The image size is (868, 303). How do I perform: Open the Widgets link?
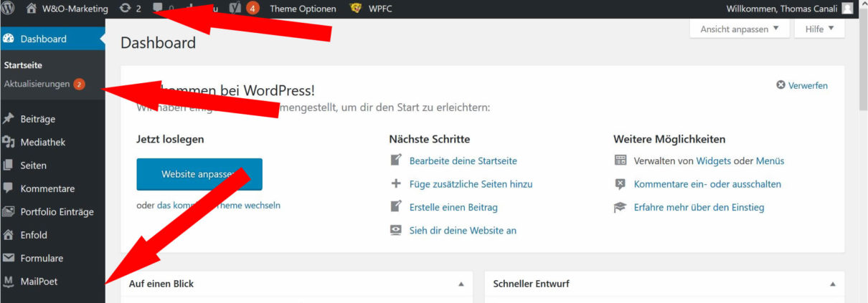pyautogui.click(x=714, y=161)
